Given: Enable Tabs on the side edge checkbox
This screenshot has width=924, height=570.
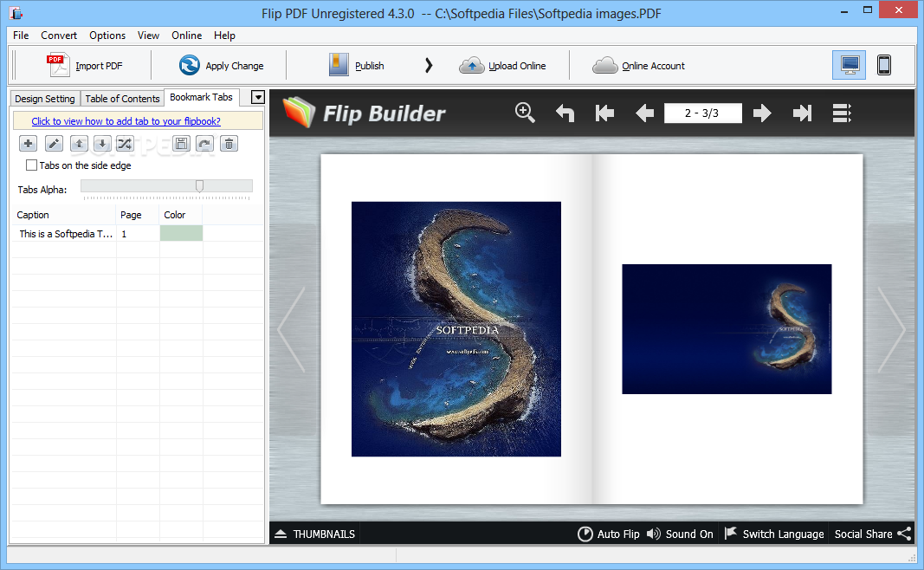Looking at the screenshot, I should pyautogui.click(x=32, y=165).
